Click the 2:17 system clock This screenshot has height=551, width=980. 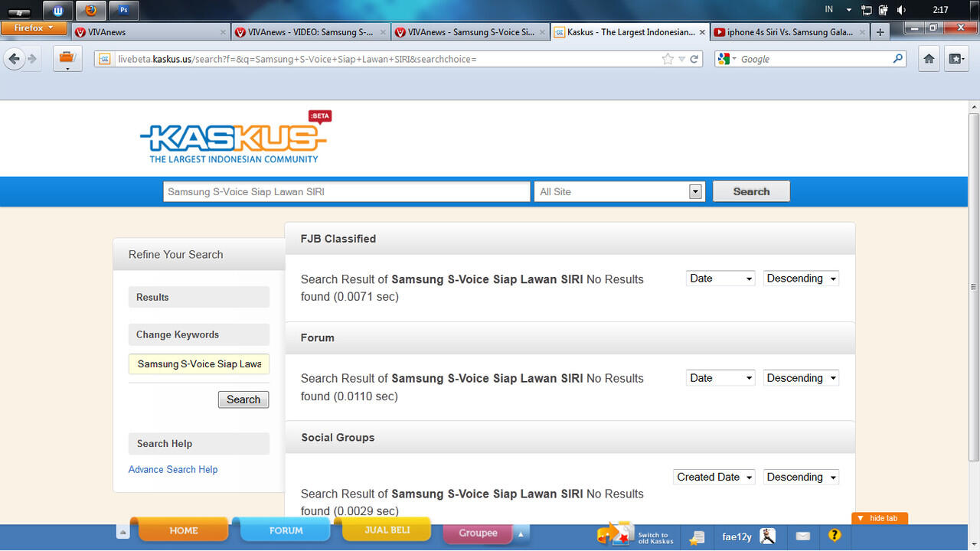click(x=940, y=10)
